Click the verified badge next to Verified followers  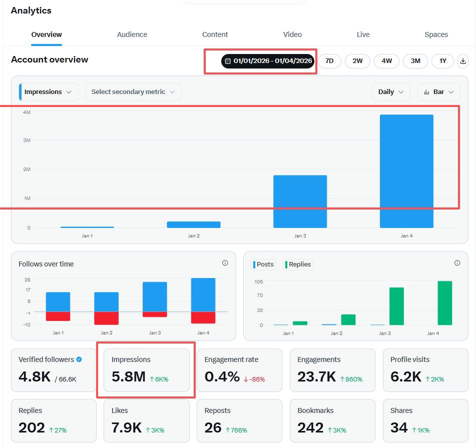79,359
